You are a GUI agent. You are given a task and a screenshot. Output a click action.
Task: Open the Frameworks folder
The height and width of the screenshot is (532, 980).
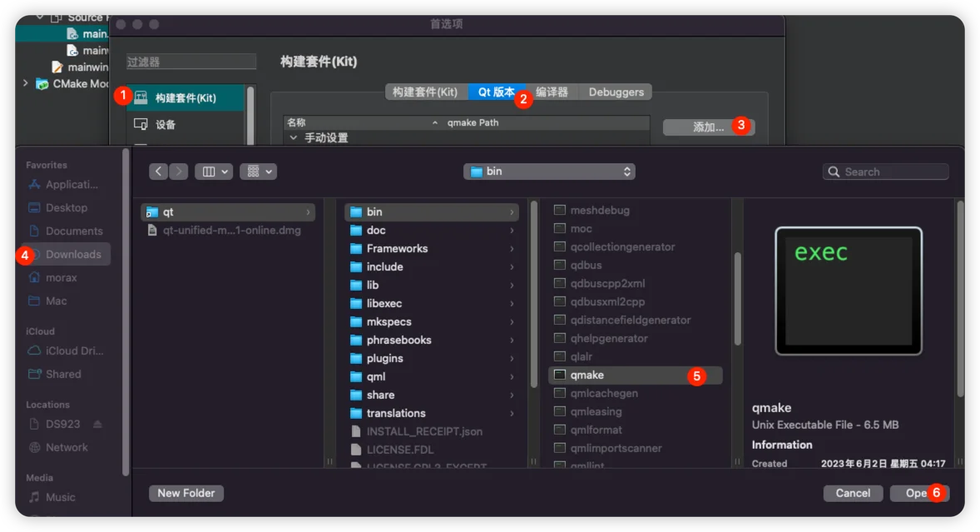point(432,248)
